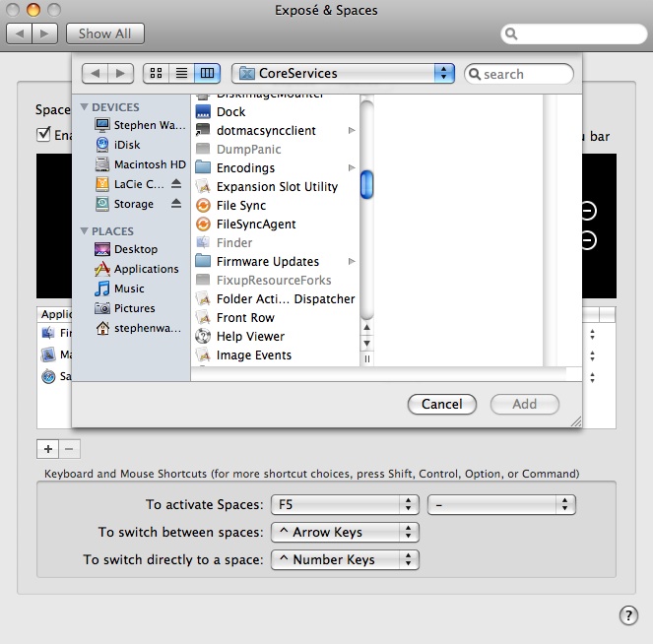Open help with the question mark button
This screenshot has width=653, height=644.
[628, 614]
